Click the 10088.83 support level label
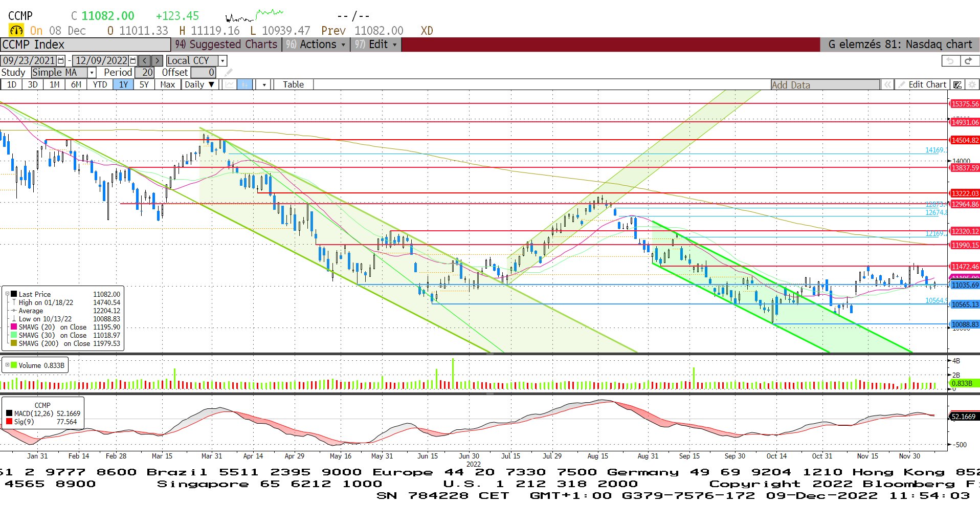980x524 pixels. pos(965,324)
